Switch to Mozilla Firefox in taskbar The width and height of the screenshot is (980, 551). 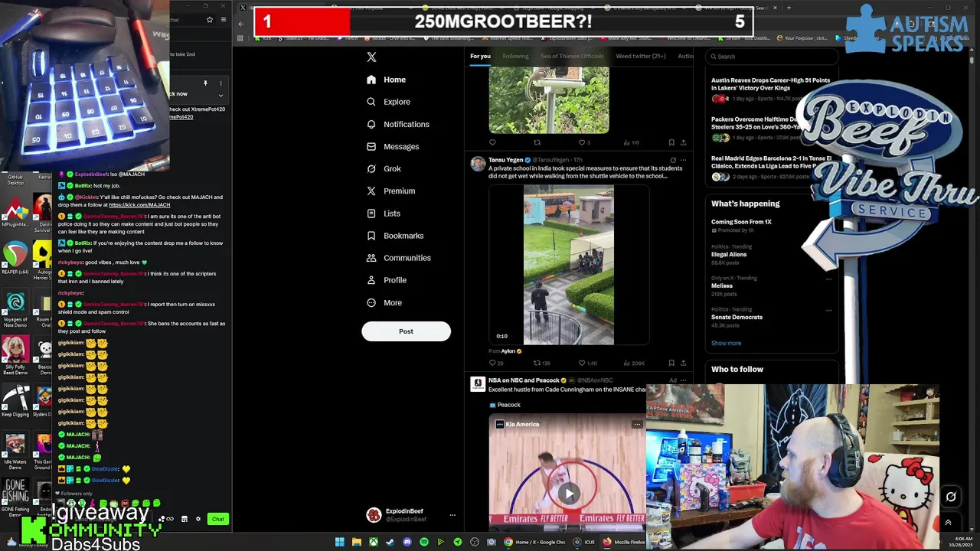[623, 542]
